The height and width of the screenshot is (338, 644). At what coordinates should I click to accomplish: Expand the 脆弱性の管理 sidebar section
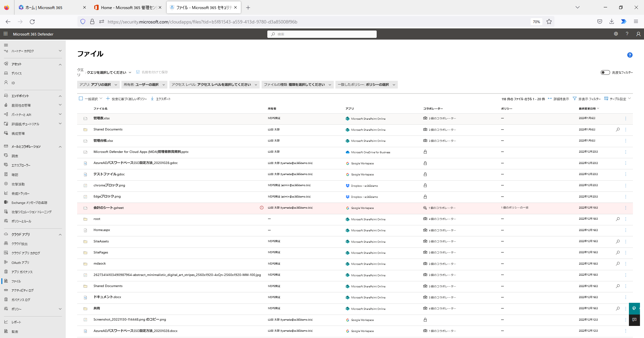tap(60, 105)
